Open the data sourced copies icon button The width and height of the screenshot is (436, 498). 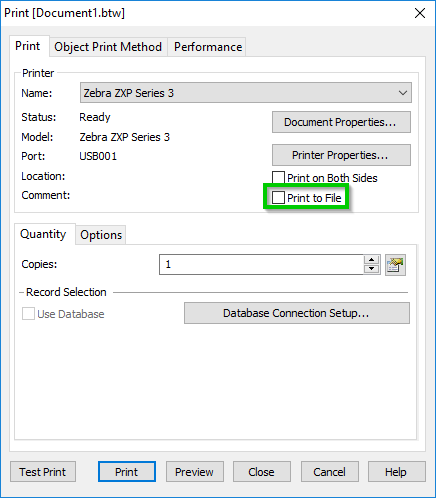click(395, 265)
